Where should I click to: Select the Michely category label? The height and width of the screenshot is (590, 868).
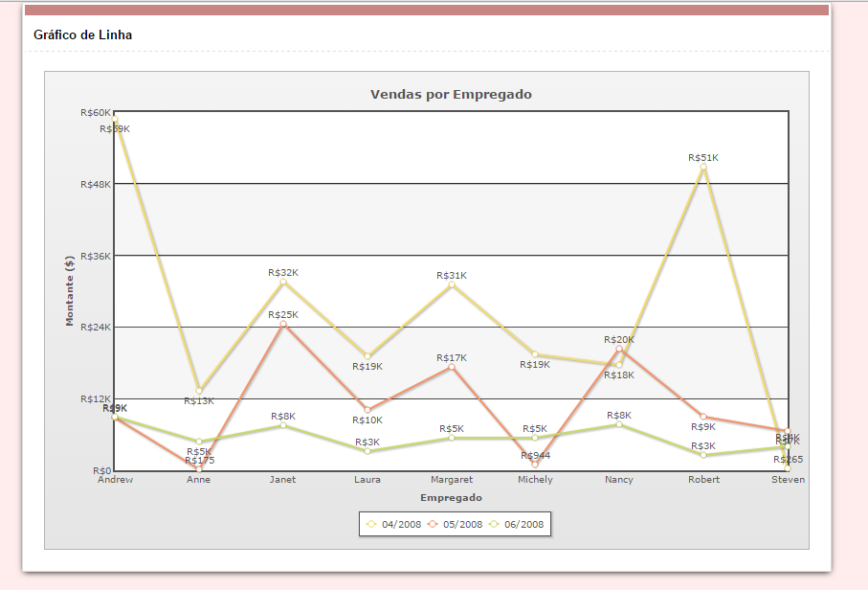535,480
